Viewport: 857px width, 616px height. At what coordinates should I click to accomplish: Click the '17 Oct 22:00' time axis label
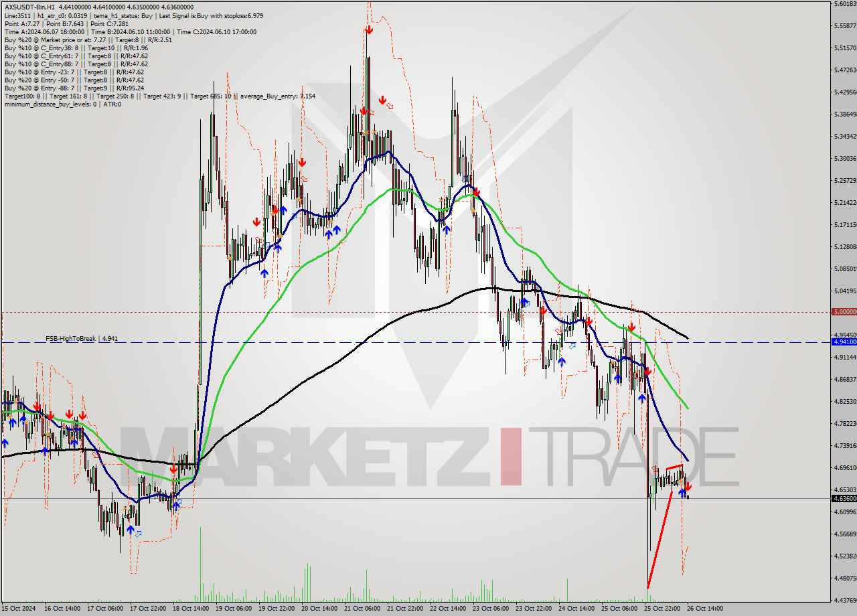pyautogui.click(x=147, y=609)
